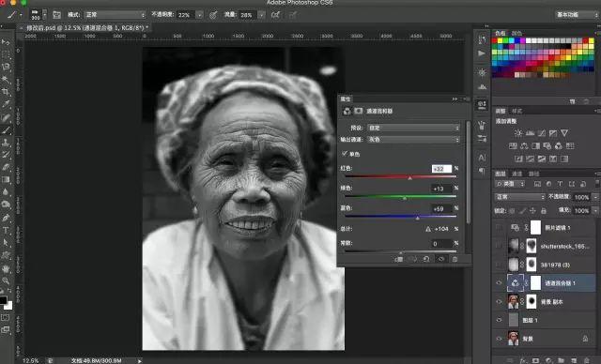
Task: Open the 输出通道 output channel dropdown
Action: 413,140
